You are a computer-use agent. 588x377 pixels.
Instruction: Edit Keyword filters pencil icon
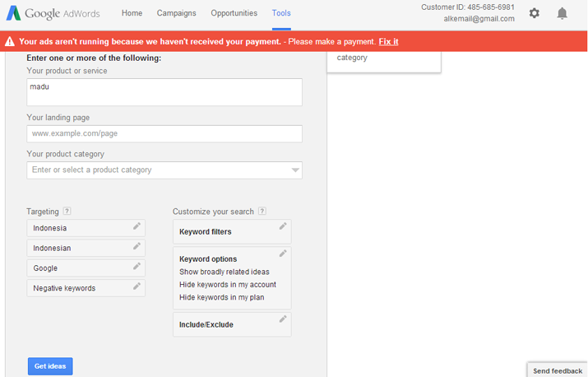283,226
